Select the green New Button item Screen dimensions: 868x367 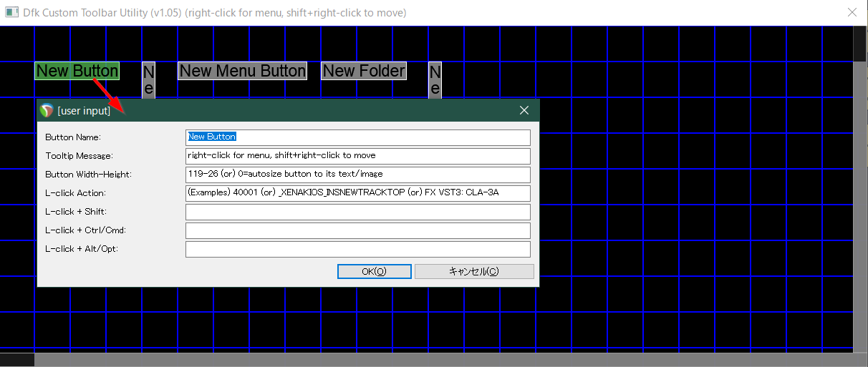[x=77, y=71]
